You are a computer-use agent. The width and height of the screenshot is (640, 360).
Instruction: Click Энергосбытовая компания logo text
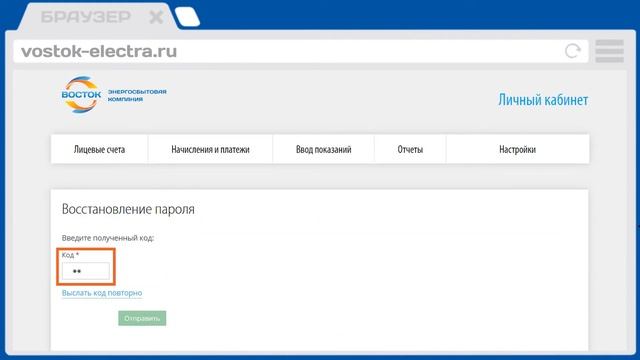[137, 96]
